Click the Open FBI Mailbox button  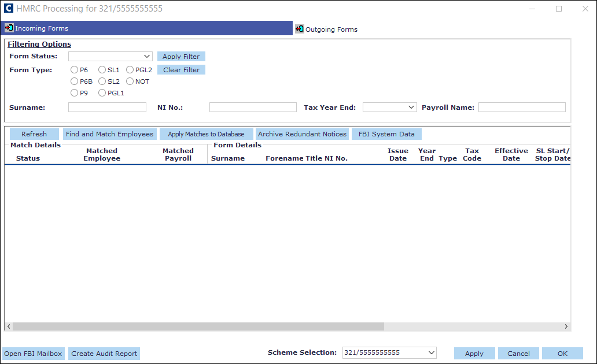pos(33,354)
